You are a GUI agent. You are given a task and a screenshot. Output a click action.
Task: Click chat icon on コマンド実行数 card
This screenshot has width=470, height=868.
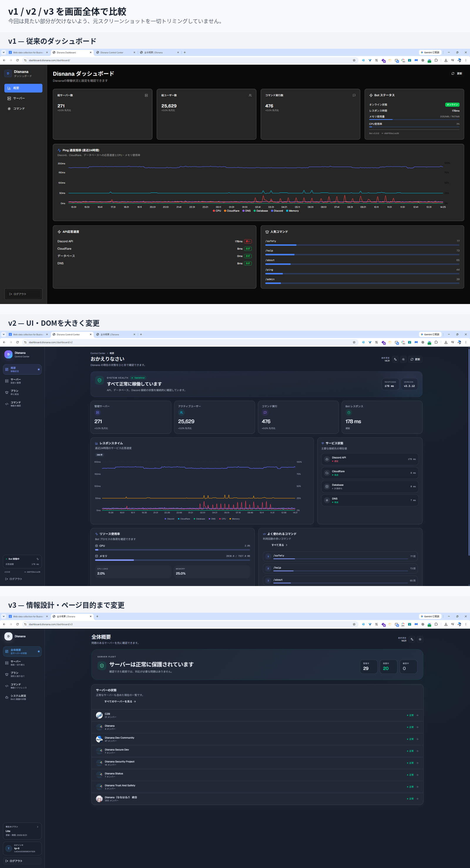tap(354, 95)
